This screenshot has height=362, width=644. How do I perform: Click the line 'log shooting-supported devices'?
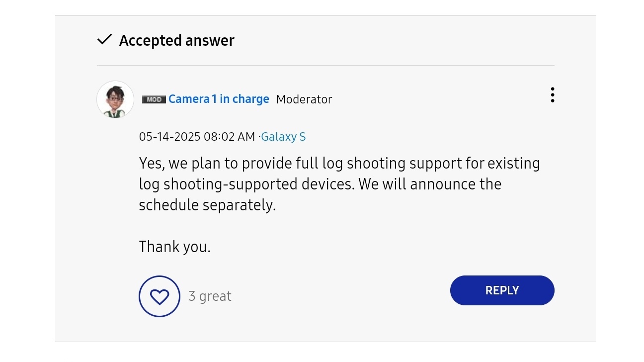click(247, 184)
